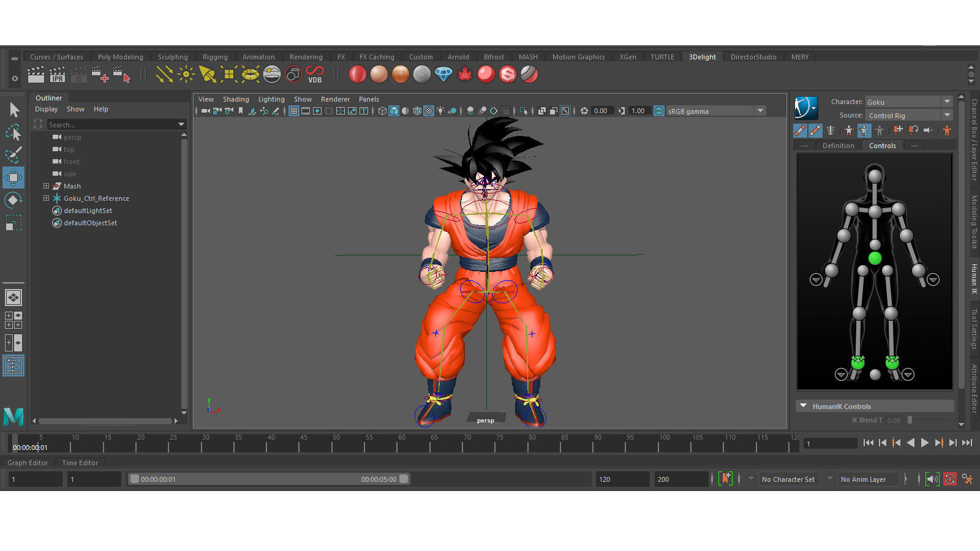Click the bookmark add icon on range bar
The width and height of the screenshot is (980, 551).
pos(726,479)
